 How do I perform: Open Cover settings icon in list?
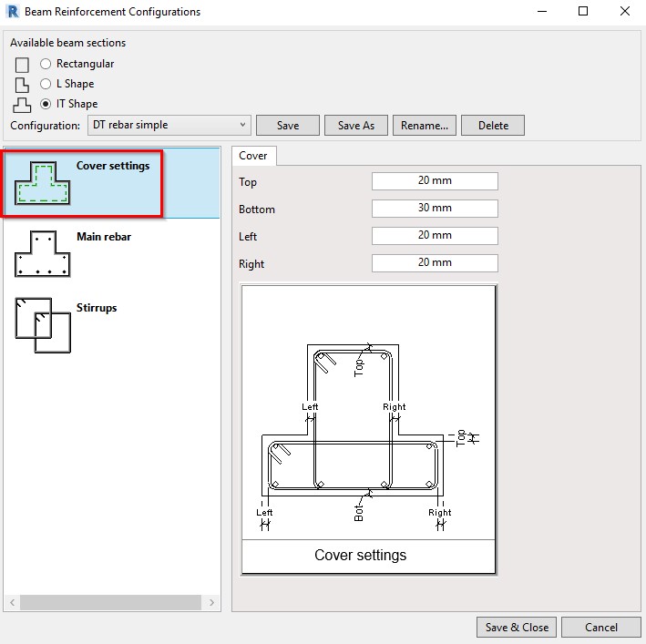point(42,183)
